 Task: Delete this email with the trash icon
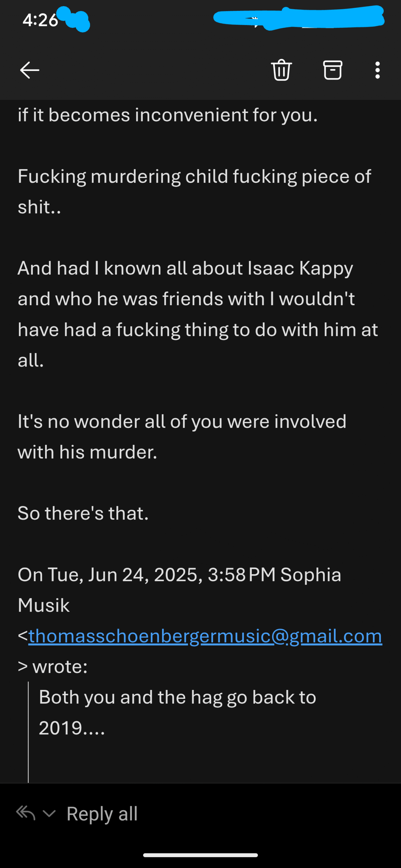(282, 70)
